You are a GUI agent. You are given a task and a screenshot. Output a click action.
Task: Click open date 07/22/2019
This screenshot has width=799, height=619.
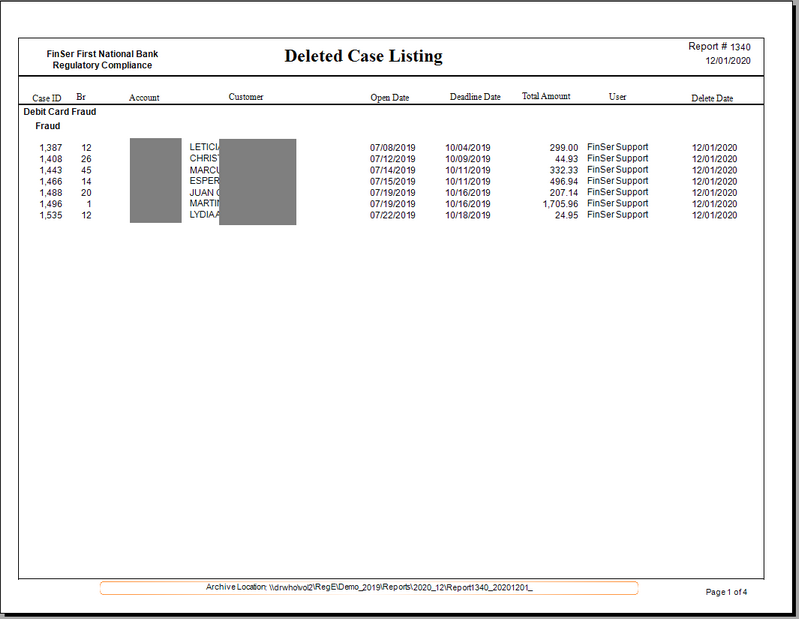tap(392, 215)
